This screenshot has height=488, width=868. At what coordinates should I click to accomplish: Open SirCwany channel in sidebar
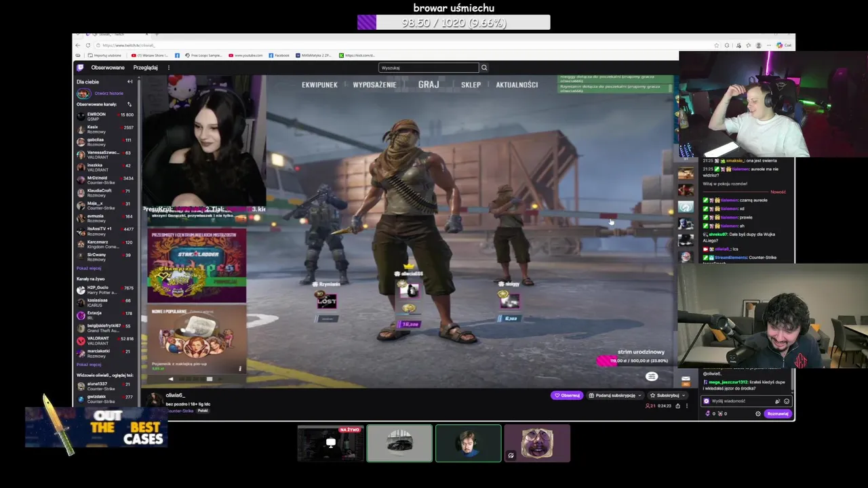[105, 256]
